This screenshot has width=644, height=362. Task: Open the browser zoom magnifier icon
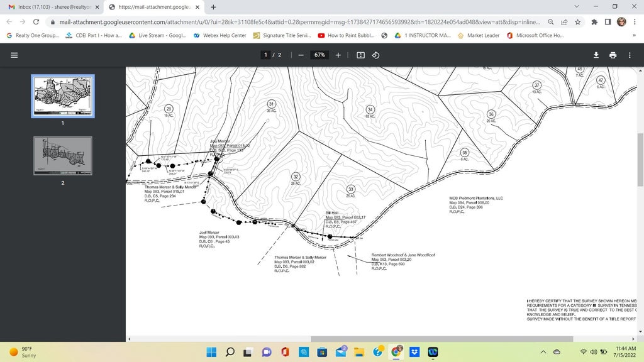pyautogui.click(x=551, y=22)
